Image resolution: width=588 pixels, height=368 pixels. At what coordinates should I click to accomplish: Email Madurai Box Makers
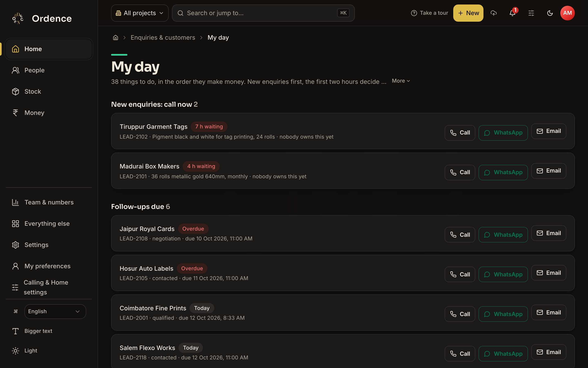click(549, 171)
